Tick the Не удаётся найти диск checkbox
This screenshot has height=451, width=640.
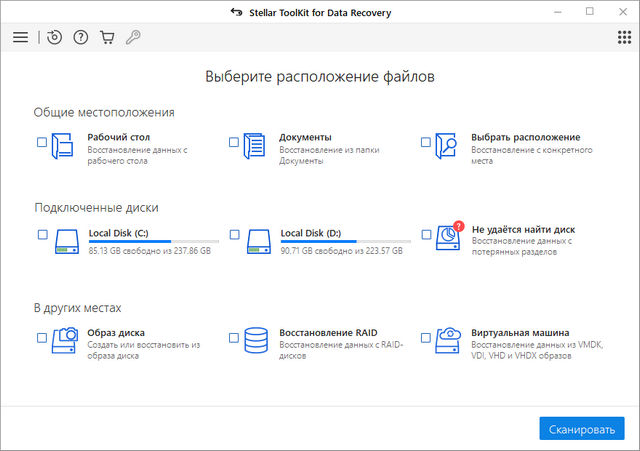[x=427, y=235]
